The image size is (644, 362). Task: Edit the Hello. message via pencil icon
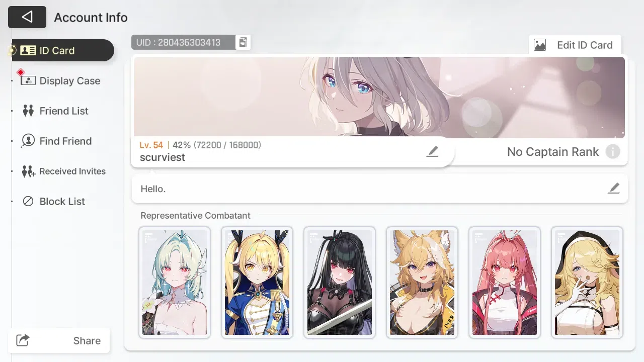pyautogui.click(x=613, y=189)
